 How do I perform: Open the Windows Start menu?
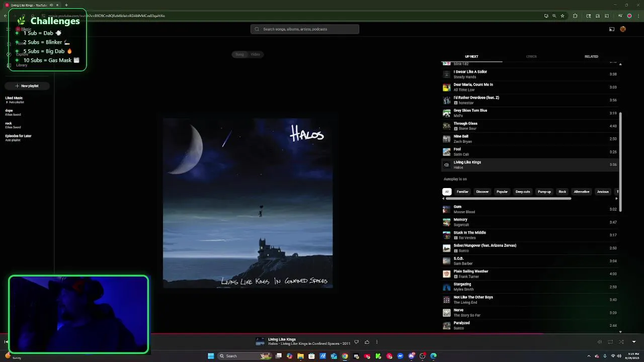click(211, 356)
